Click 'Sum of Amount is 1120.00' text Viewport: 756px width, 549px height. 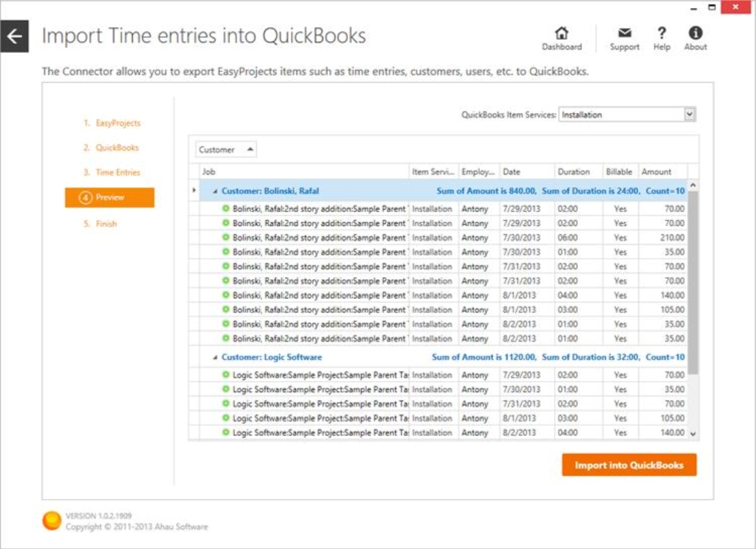(x=483, y=357)
